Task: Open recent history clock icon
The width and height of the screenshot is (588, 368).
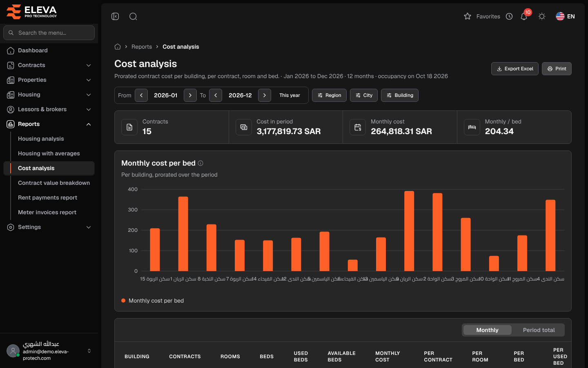Action: pyautogui.click(x=509, y=16)
